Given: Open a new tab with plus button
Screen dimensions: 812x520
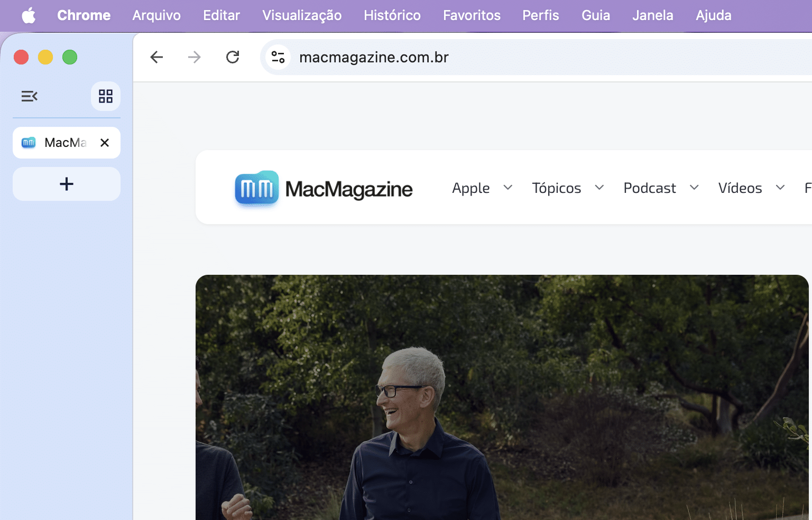Looking at the screenshot, I should 67,184.
